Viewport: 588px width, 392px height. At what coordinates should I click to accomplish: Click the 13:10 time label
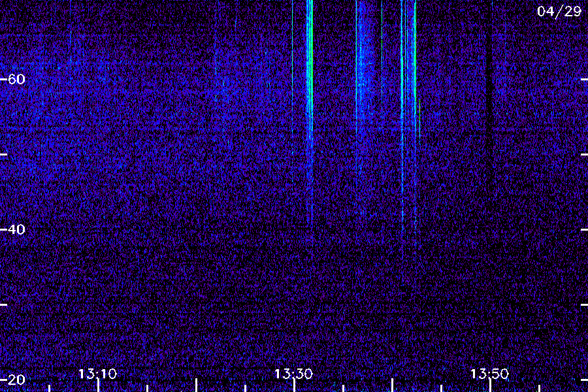click(x=97, y=374)
